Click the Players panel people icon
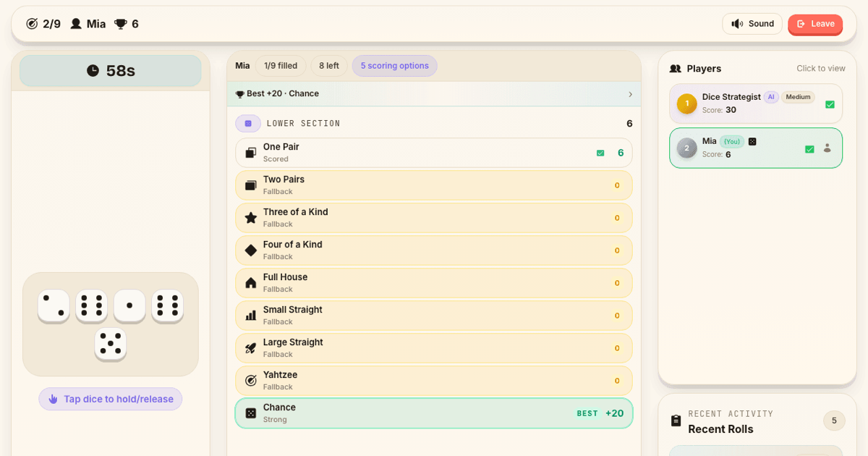This screenshot has width=868, height=456. pos(676,69)
